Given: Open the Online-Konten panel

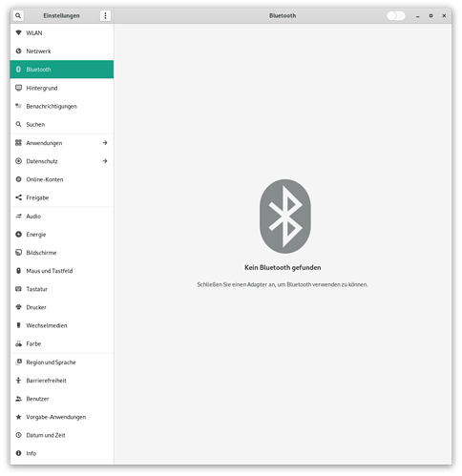Looking at the screenshot, I should coord(62,179).
